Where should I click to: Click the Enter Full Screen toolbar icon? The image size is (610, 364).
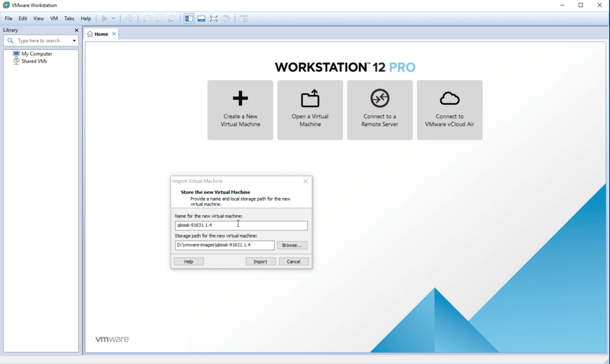point(214,18)
